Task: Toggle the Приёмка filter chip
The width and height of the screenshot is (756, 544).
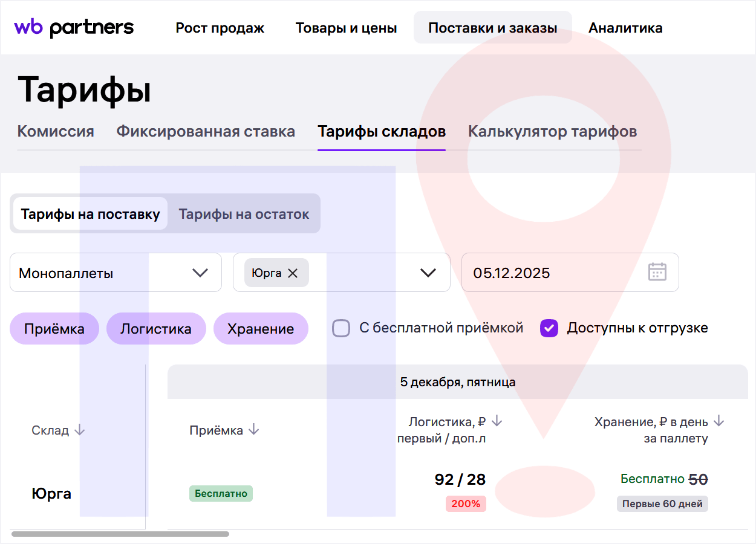Action: point(54,329)
